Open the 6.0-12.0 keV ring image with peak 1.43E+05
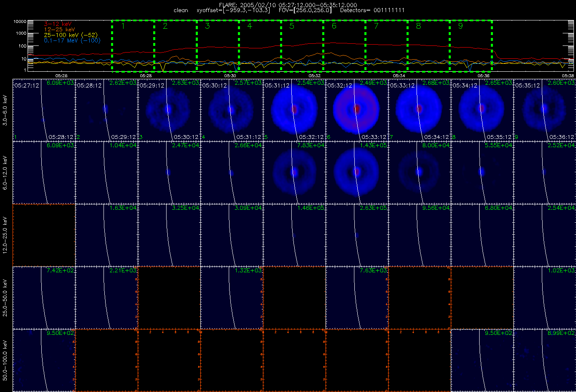576x392 pixels. [356, 171]
